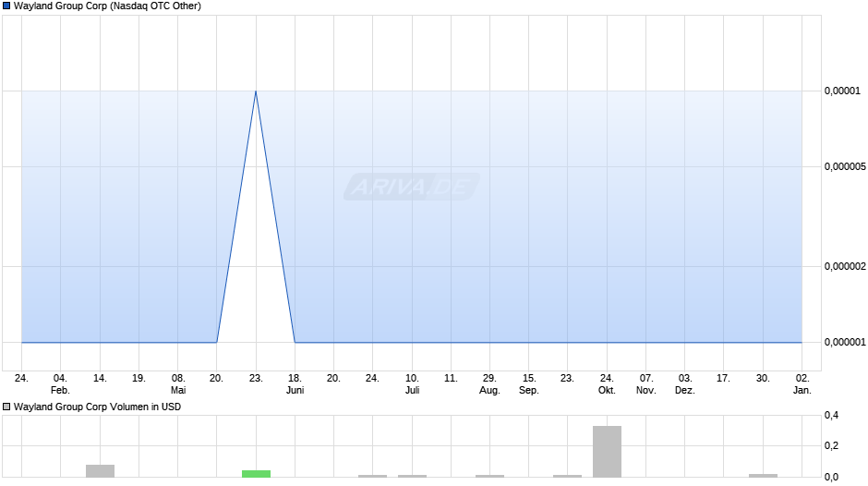868x486 pixels.
Task: Click the volume axis value '0,2'
Action: click(x=831, y=445)
